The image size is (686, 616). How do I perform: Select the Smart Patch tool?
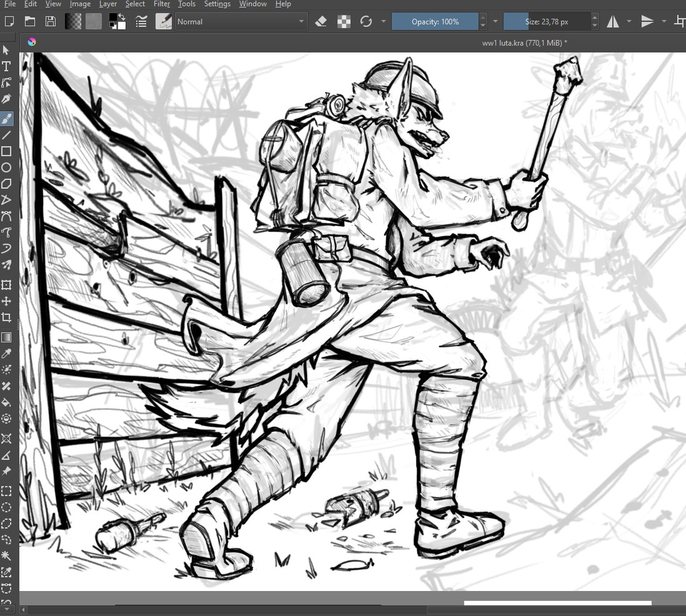tap(6, 386)
